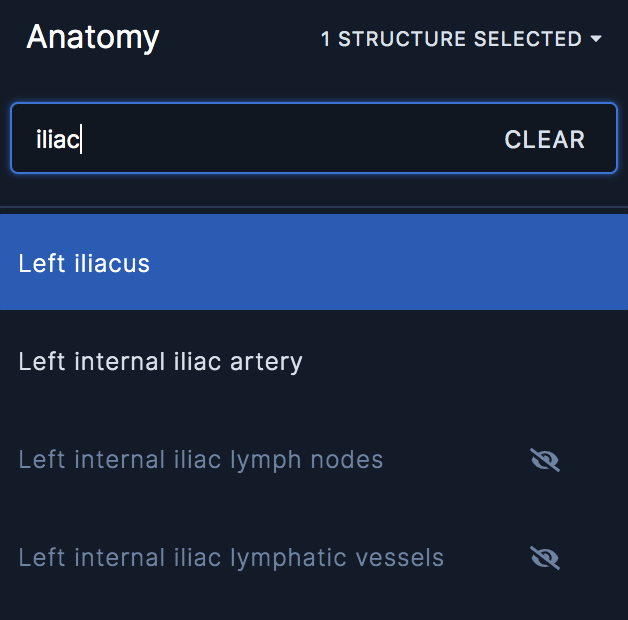Toggle crossed-eye icon next to lymph nodes
The width and height of the screenshot is (628, 620).
[x=545, y=460]
